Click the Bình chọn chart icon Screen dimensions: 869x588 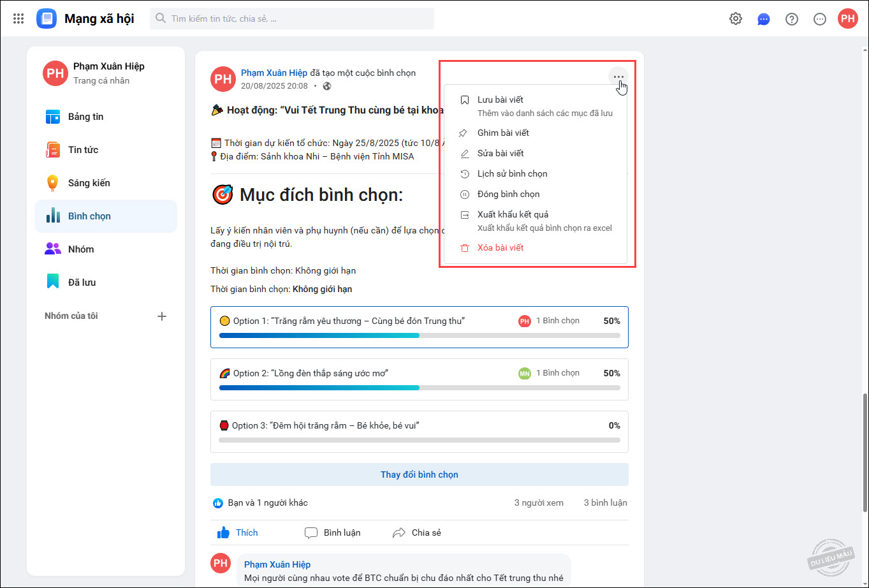(x=53, y=216)
